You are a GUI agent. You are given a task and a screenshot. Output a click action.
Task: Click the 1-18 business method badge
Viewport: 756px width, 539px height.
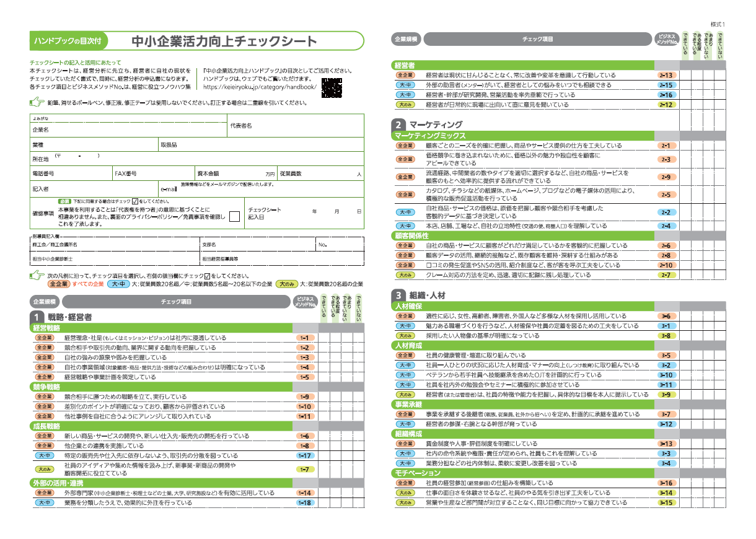point(304,502)
